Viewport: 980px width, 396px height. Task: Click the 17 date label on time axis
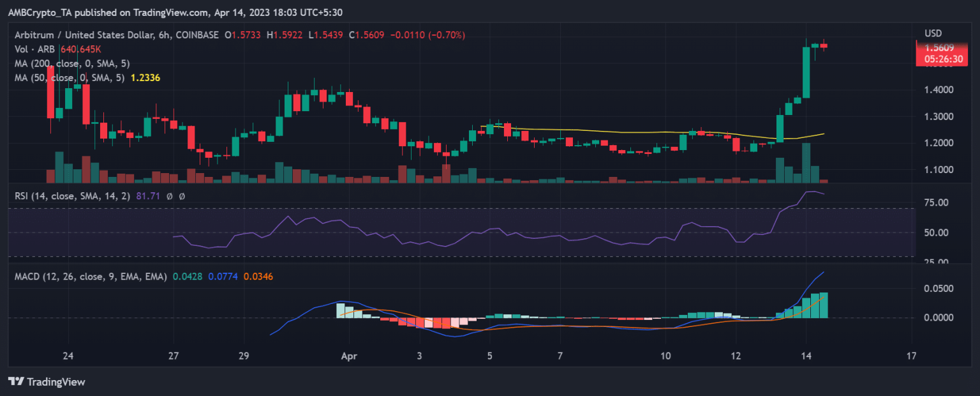coord(911,356)
